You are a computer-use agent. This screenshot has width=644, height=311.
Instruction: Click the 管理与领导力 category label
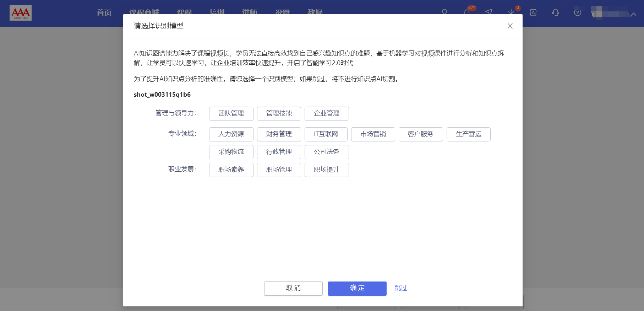pos(176,113)
